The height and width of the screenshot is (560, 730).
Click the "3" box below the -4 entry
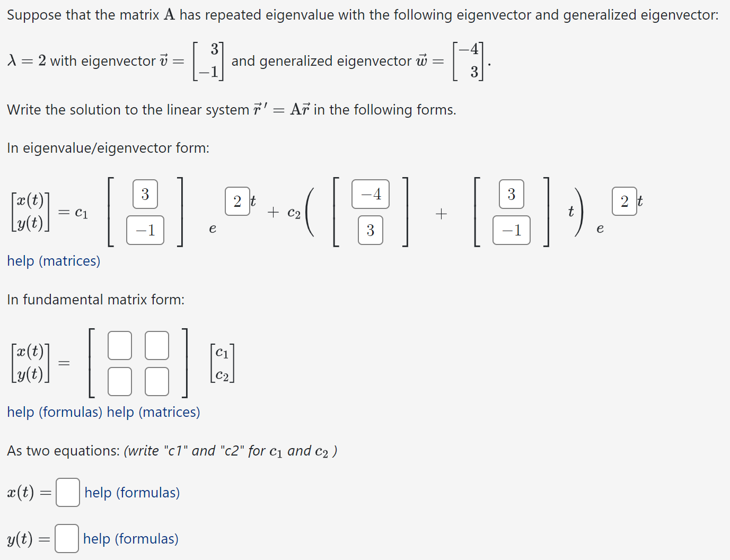370,230
